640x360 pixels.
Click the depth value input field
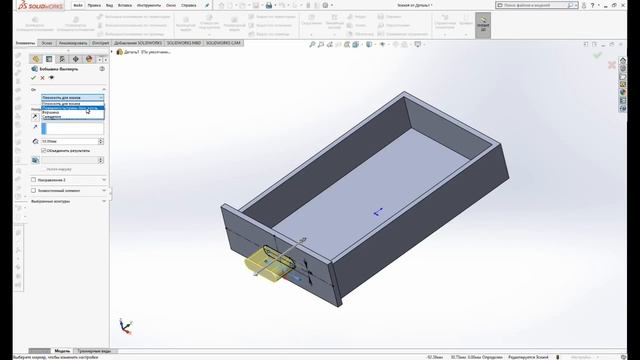point(69,141)
